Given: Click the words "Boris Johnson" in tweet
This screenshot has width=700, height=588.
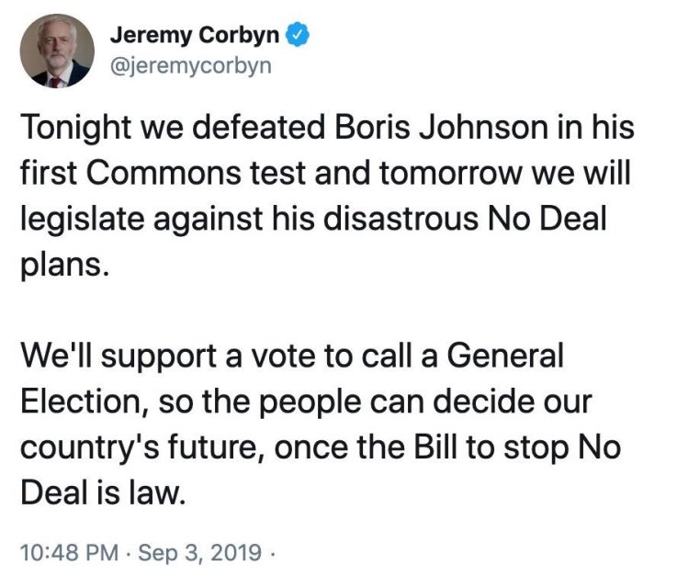Looking at the screenshot, I should point(447,128).
